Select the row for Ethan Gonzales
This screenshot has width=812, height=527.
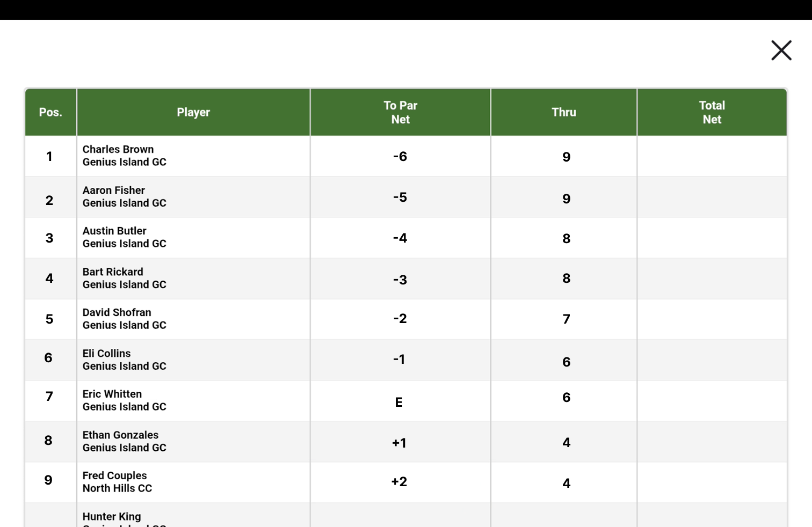193,441
